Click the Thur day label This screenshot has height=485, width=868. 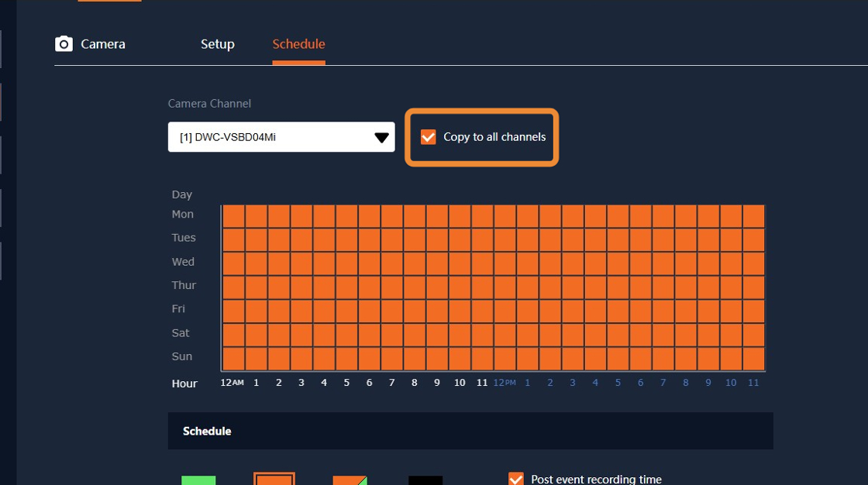point(184,285)
